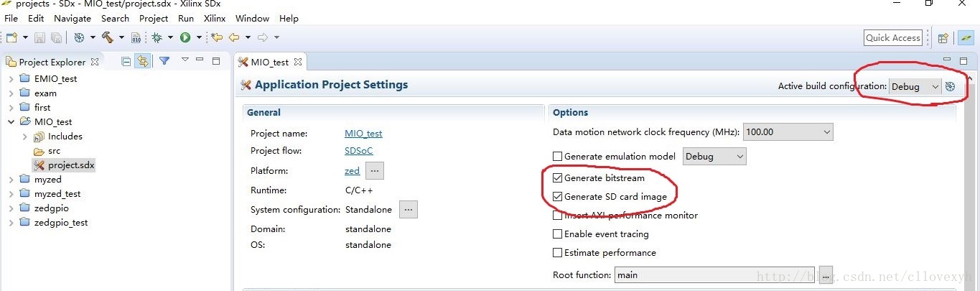Collapse the MIO_test project node
The width and height of the screenshot is (980, 291).
pos(11,121)
